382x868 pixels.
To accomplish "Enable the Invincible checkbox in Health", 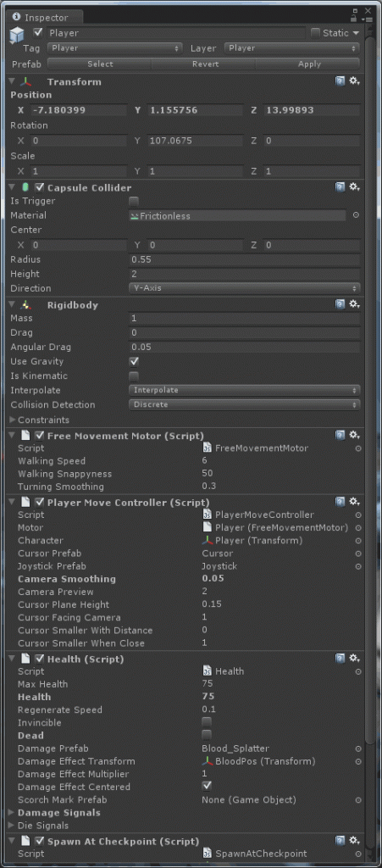I will pyautogui.click(x=207, y=722).
